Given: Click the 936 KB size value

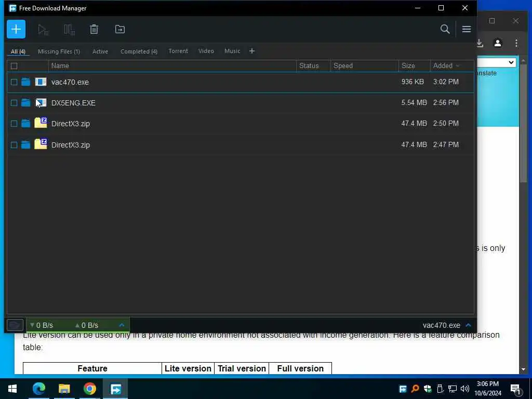Looking at the screenshot, I should point(413,82).
